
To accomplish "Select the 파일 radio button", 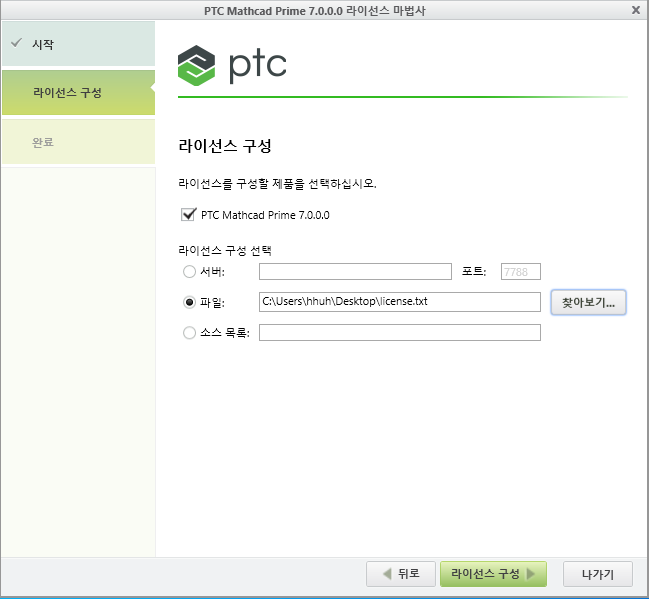I will tap(189, 302).
